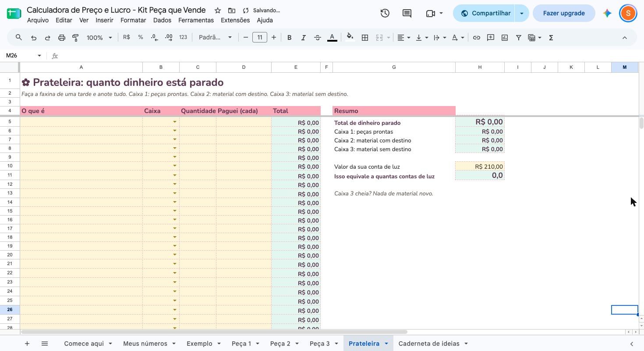Open the Arquivo menu
The height and width of the screenshot is (351, 644).
click(38, 20)
